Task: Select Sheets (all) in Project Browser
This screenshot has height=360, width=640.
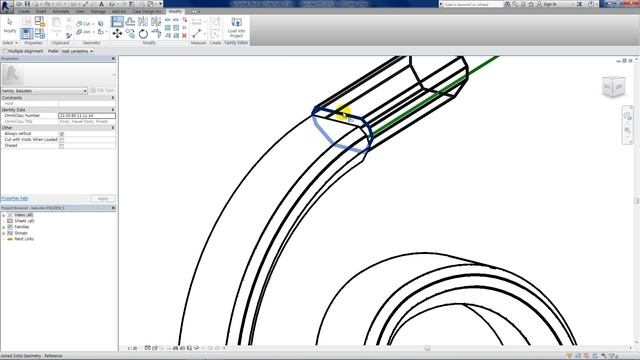Action: point(24,221)
